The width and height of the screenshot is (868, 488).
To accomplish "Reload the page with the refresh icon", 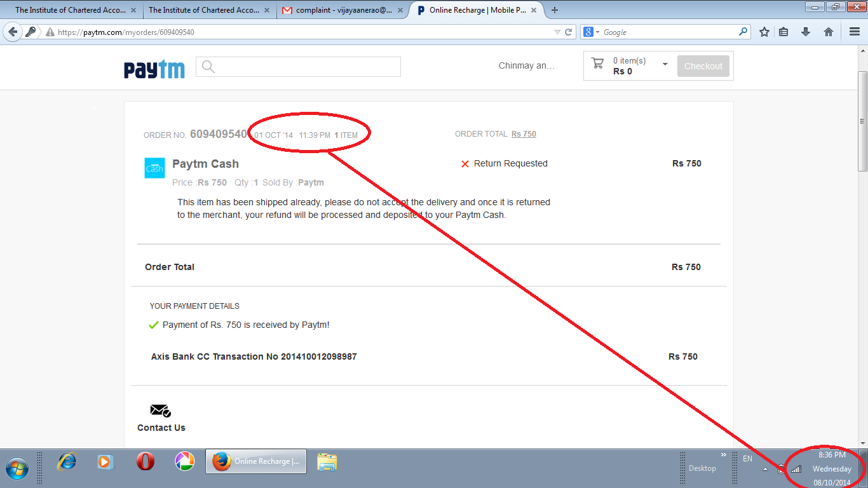I will [x=569, y=32].
